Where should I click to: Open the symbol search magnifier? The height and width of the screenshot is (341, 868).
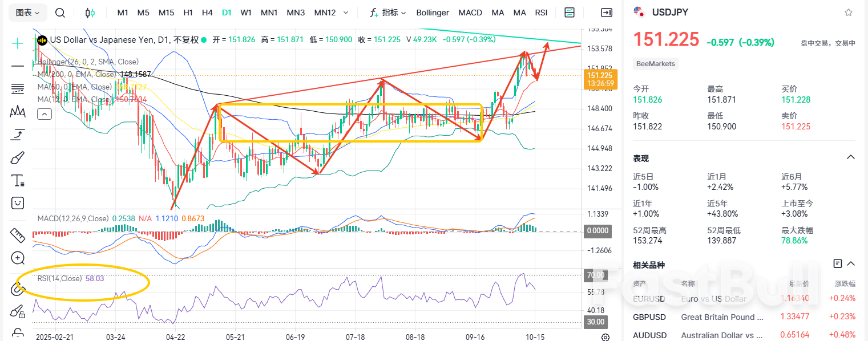(x=60, y=13)
